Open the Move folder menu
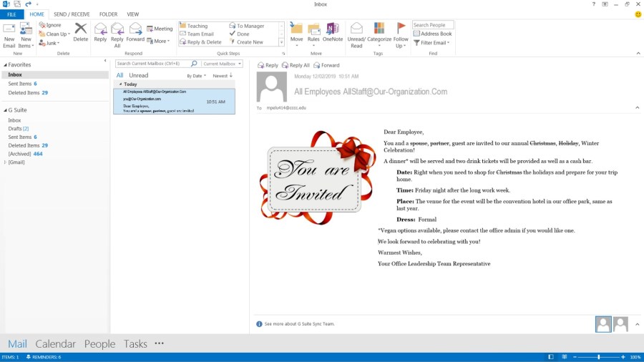The image size is (644, 362). (x=296, y=35)
